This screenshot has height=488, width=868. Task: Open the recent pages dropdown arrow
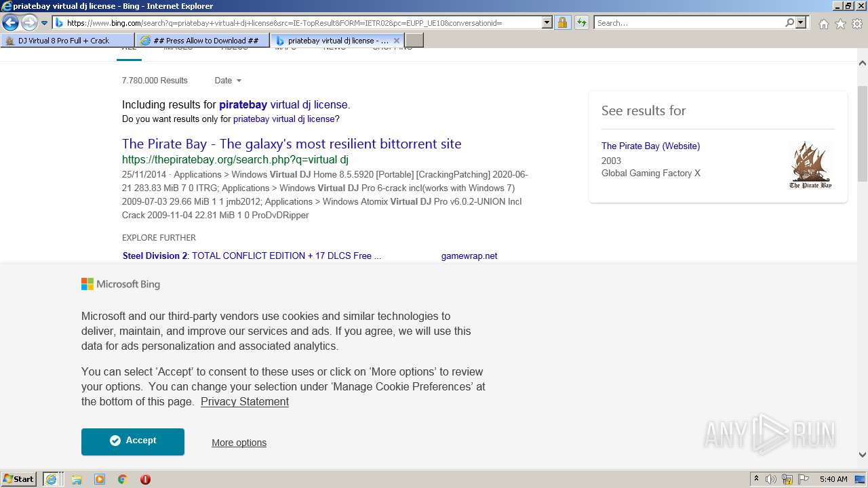(45, 23)
